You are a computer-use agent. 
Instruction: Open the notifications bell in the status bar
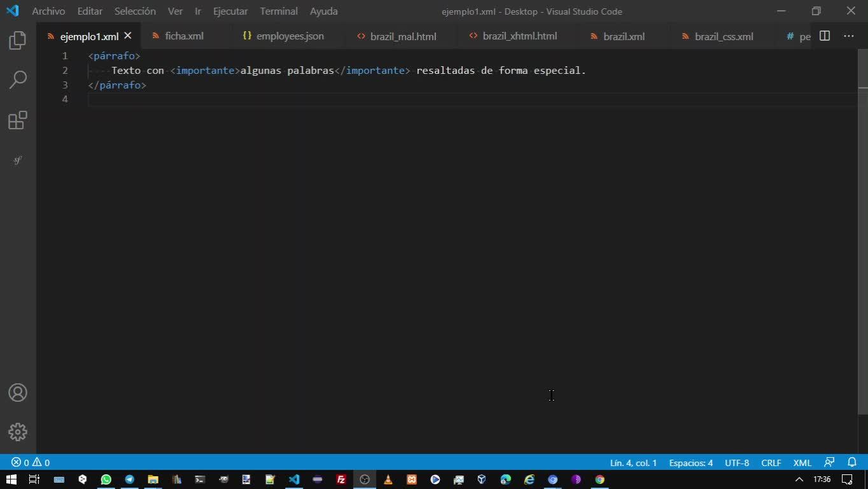coord(852,463)
